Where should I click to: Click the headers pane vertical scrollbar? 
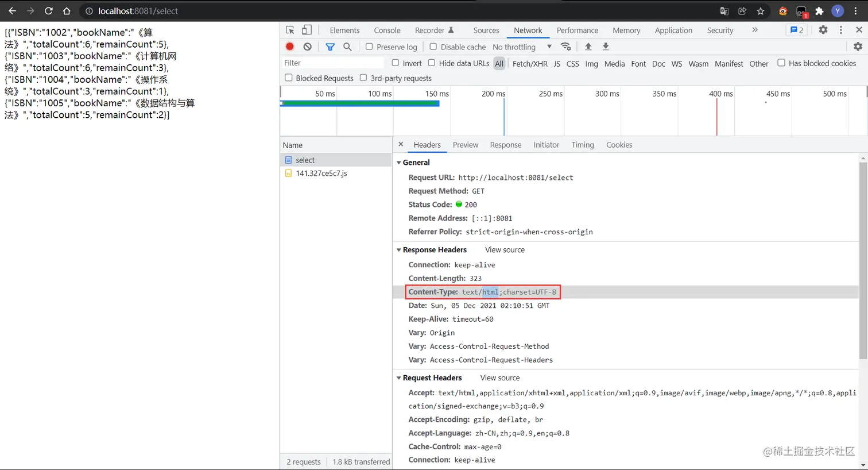[863, 261]
